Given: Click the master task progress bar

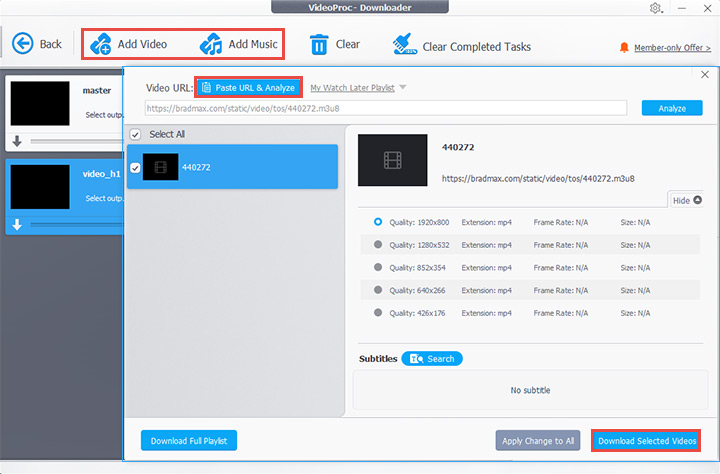Looking at the screenshot, I should [77, 141].
